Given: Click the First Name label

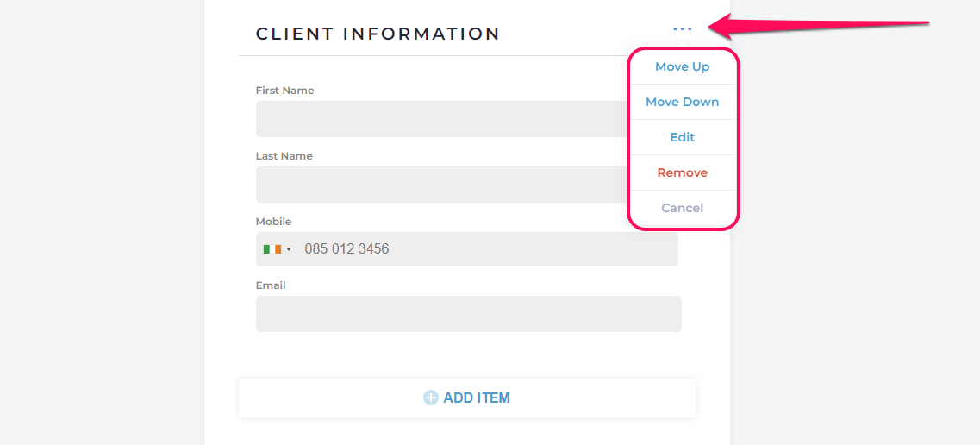Looking at the screenshot, I should (284, 91).
